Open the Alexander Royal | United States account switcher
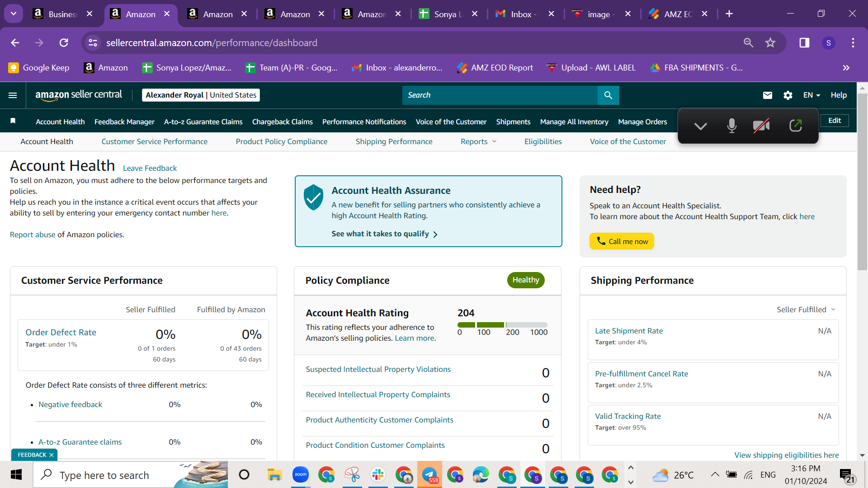 coord(201,95)
